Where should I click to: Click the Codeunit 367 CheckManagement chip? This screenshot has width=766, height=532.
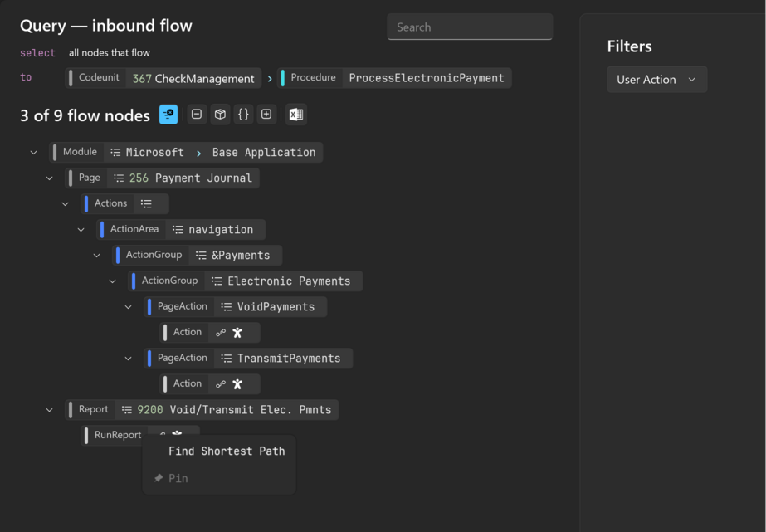click(x=163, y=78)
